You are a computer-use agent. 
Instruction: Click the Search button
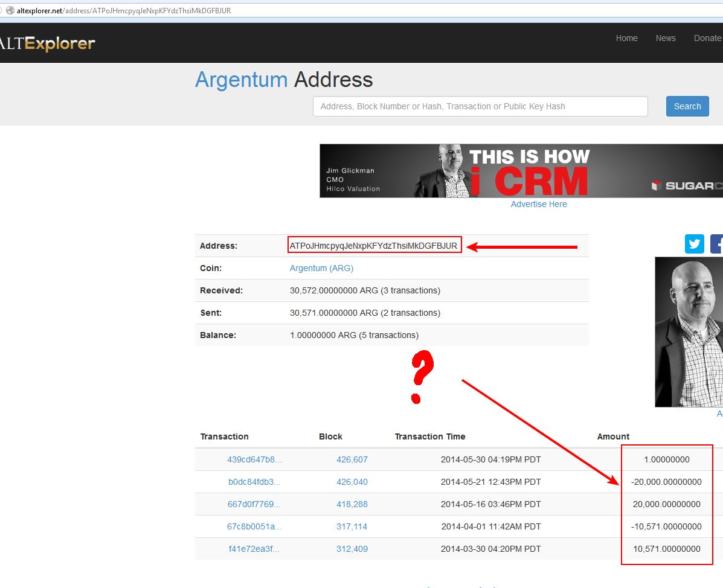click(x=687, y=106)
